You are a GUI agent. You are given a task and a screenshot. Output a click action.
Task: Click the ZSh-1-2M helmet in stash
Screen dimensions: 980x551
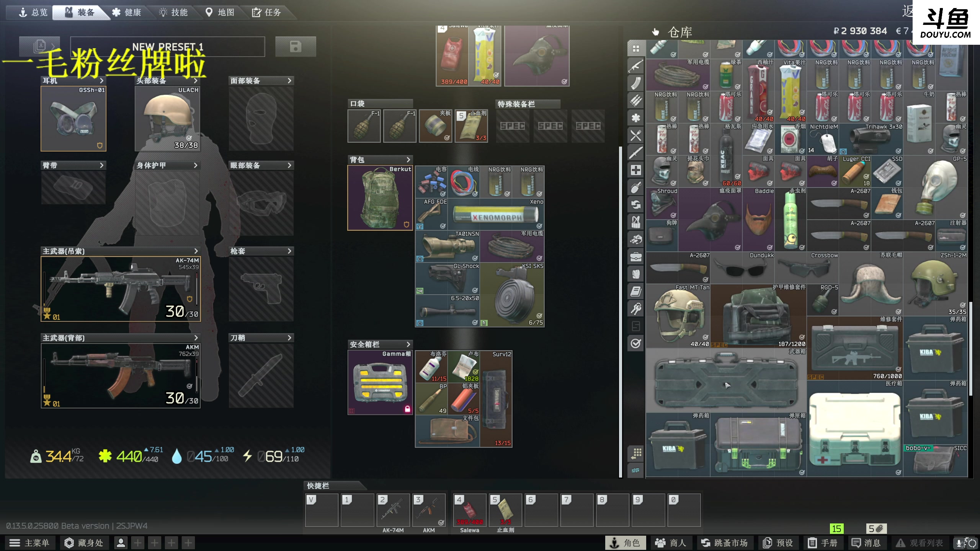pyautogui.click(x=936, y=284)
